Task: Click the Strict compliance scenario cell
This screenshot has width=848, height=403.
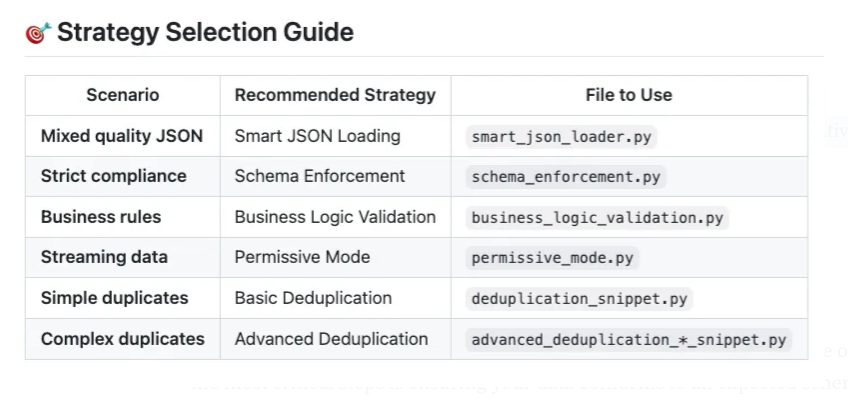Action: (x=113, y=176)
